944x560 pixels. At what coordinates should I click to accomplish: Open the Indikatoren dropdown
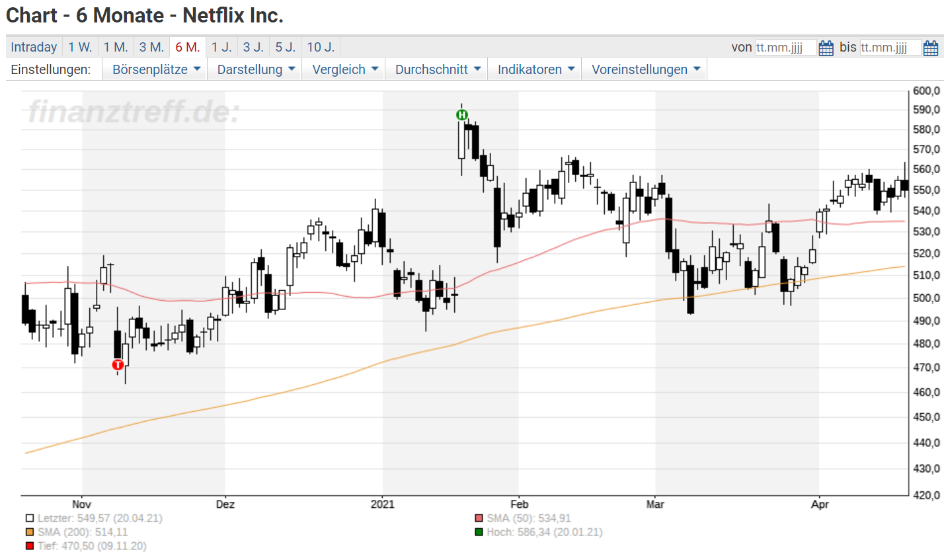(535, 69)
